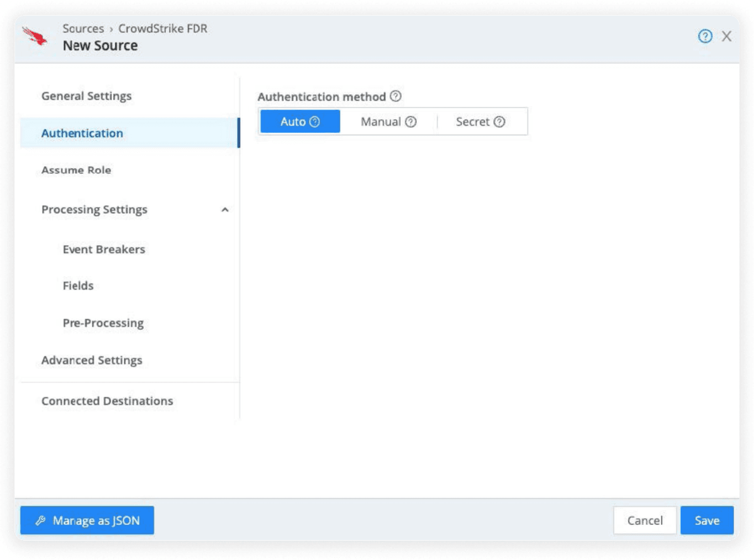Click the CrowdStrike FDR breadcrumb
Image resolution: width=754 pixels, height=560 pixels.
[x=163, y=29]
